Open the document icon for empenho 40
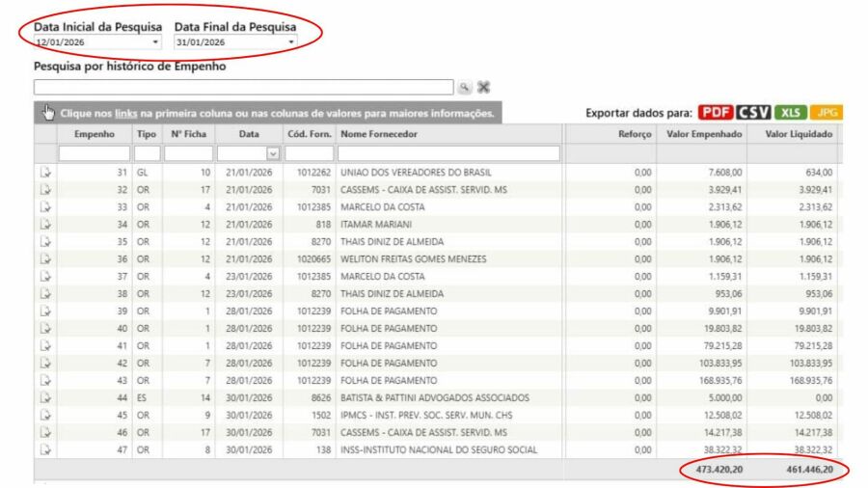The width and height of the screenshot is (868, 488). 45,328
